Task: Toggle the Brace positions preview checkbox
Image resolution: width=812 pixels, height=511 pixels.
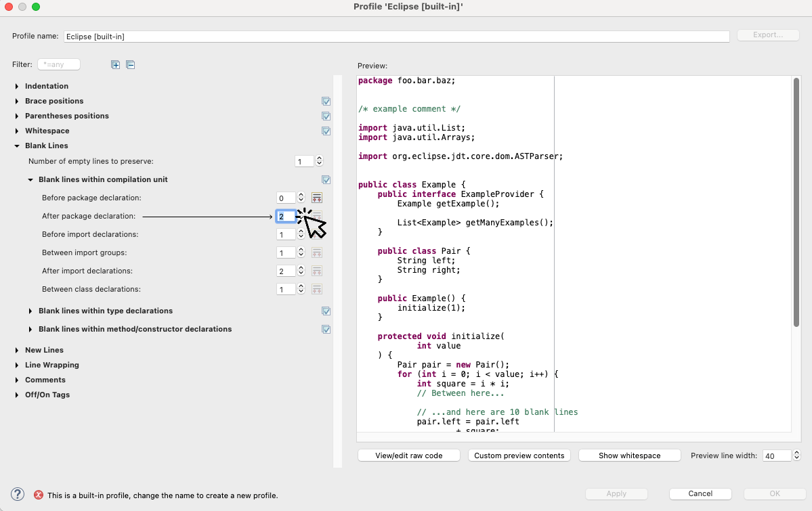Action: point(326,101)
